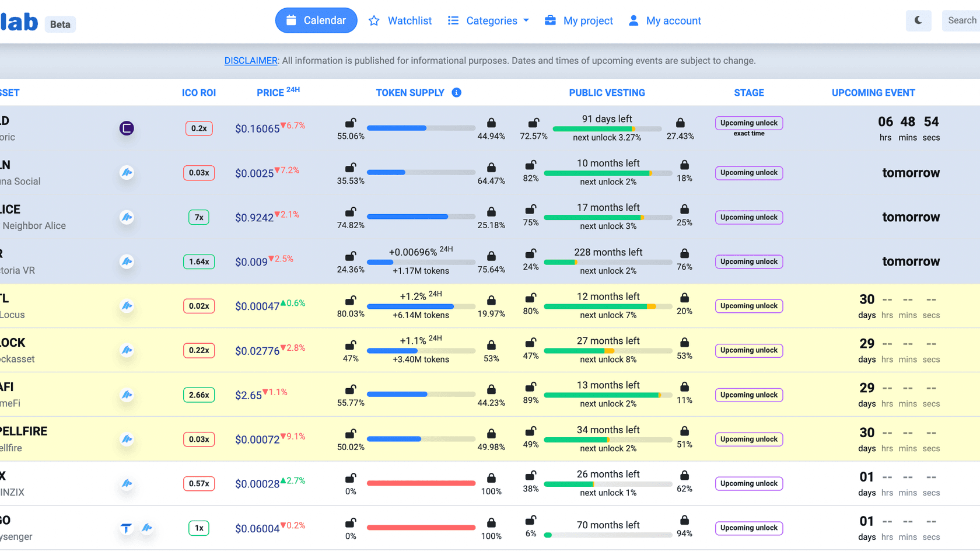The height and width of the screenshot is (551, 980).
Task: Click the 2.66x ICO ROI badge
Action: tap(199, 395)
